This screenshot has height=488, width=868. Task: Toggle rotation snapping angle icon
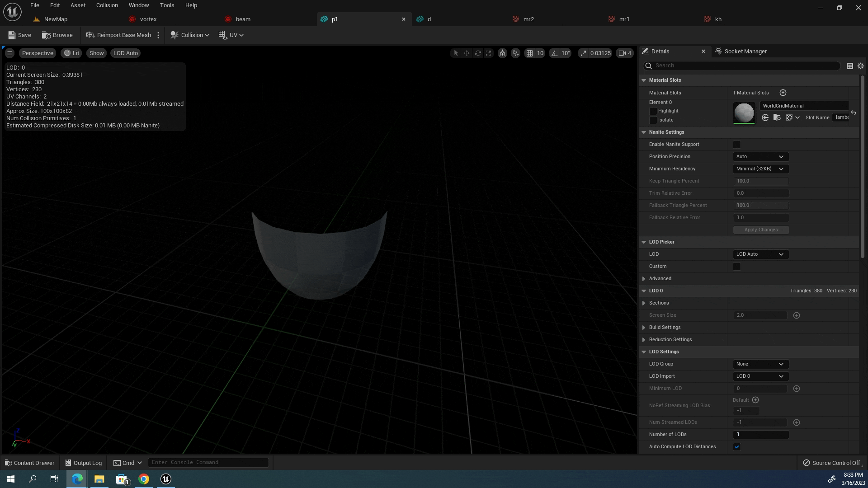tap(554, 53)
